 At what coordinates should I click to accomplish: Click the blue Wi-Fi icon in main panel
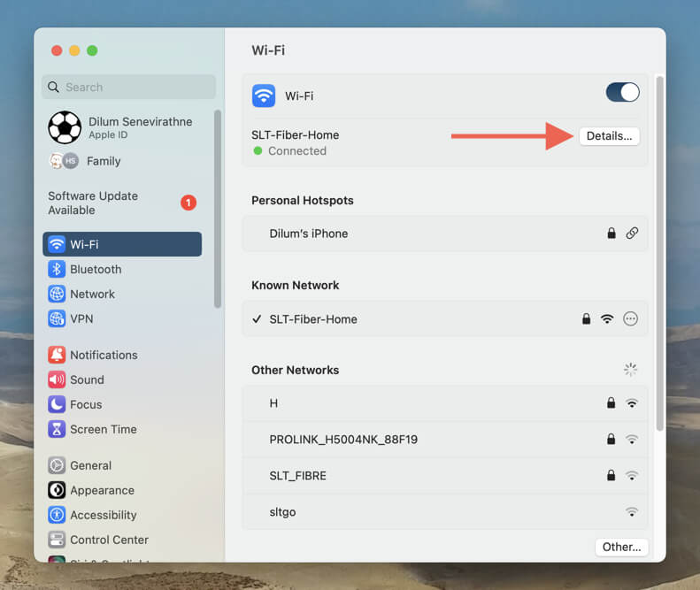264,96
